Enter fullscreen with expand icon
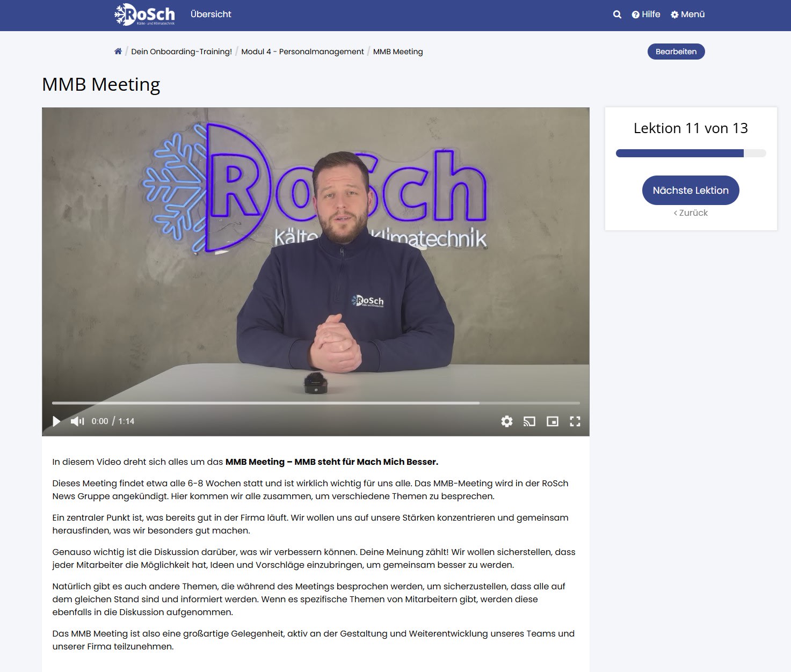Screen dimensions: 791x672 point(575,421)
